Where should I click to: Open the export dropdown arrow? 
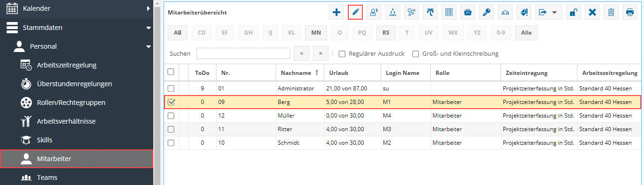coord(554,13)
